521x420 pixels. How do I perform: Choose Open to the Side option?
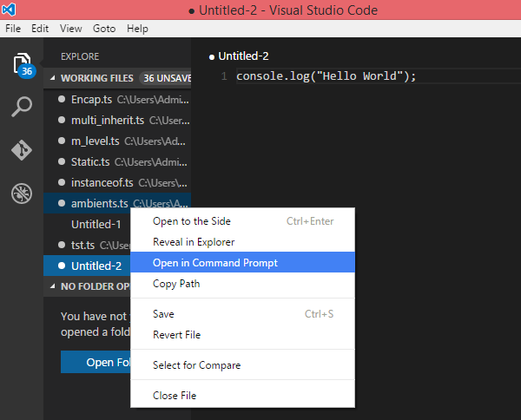(x=192, y=221)
